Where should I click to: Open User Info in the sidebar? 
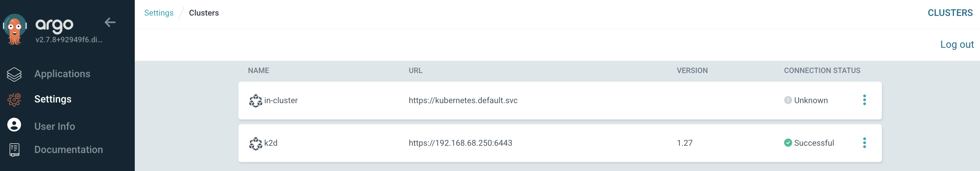pos(55,126)
